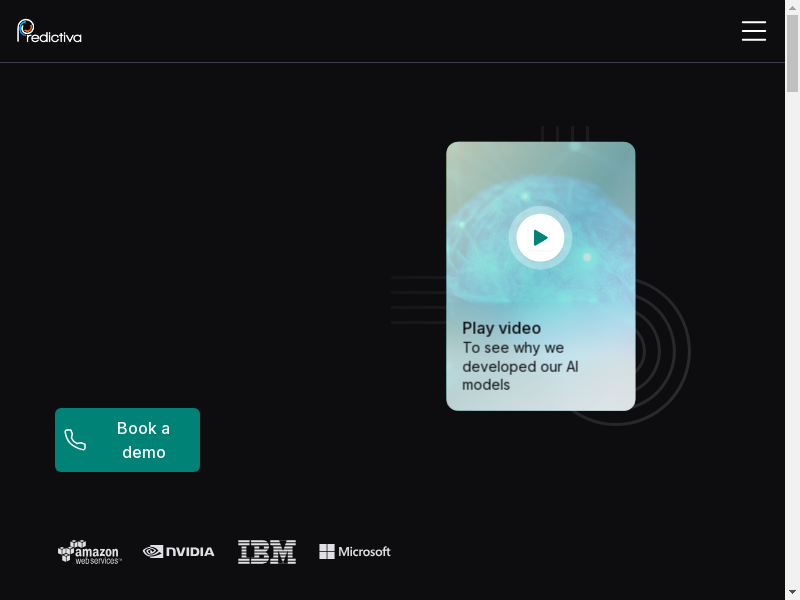This screenshot has width=800, height=600.
Task: Click the Predictiva logo in the header
Action: pos(49,32)
